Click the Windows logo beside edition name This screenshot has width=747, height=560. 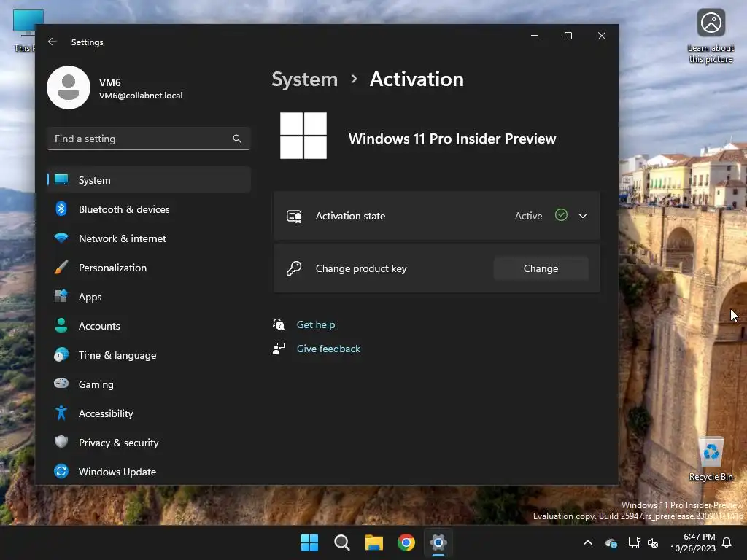[303, 136]
